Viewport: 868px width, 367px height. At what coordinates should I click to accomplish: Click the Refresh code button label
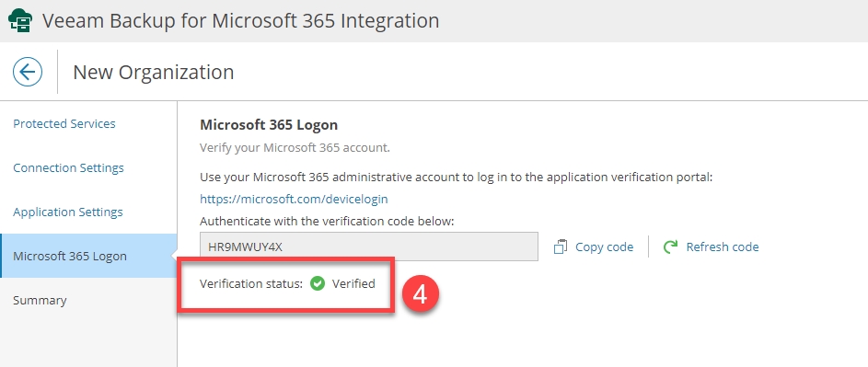click(723, 247)
